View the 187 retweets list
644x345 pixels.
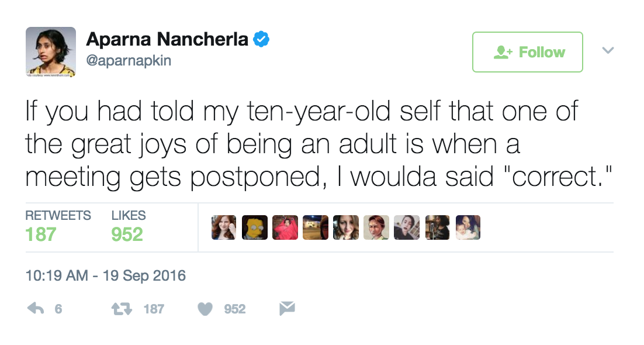pos(58,226)
